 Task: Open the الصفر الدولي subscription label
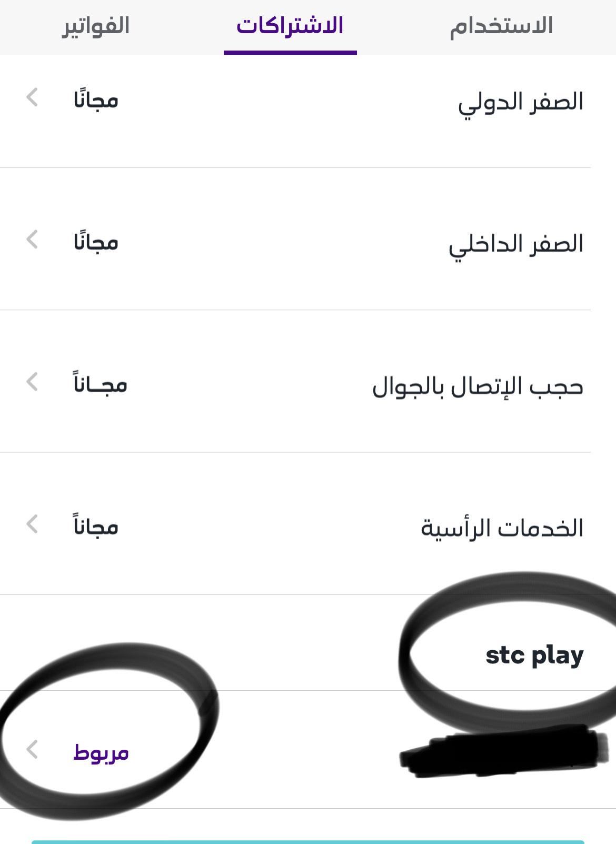click(520, 102)
